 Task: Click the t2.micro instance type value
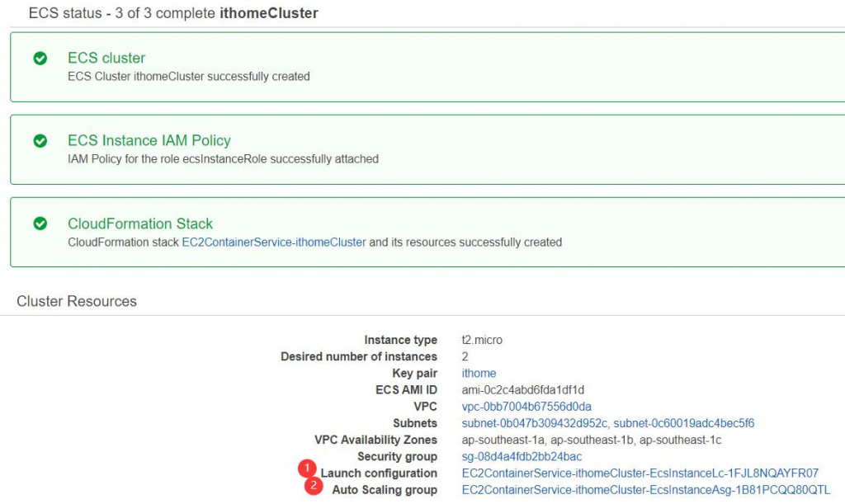pyautogui.click(x=482, y=340)
